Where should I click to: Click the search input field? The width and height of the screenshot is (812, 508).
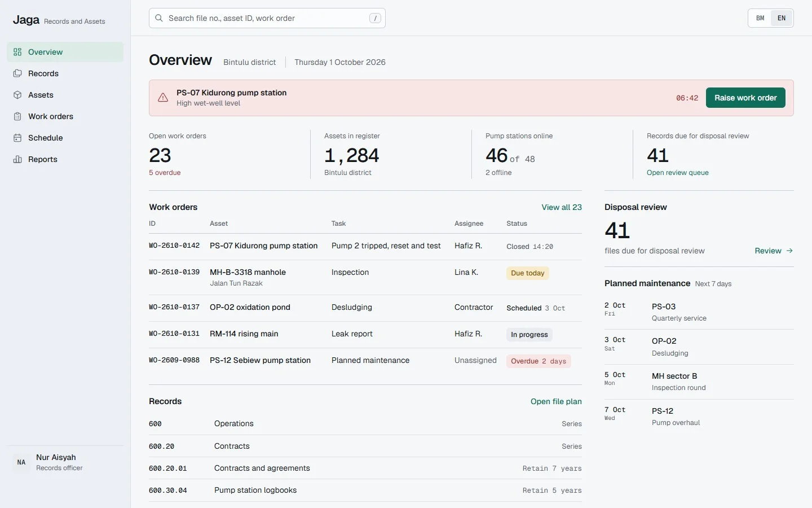(267, 18)
